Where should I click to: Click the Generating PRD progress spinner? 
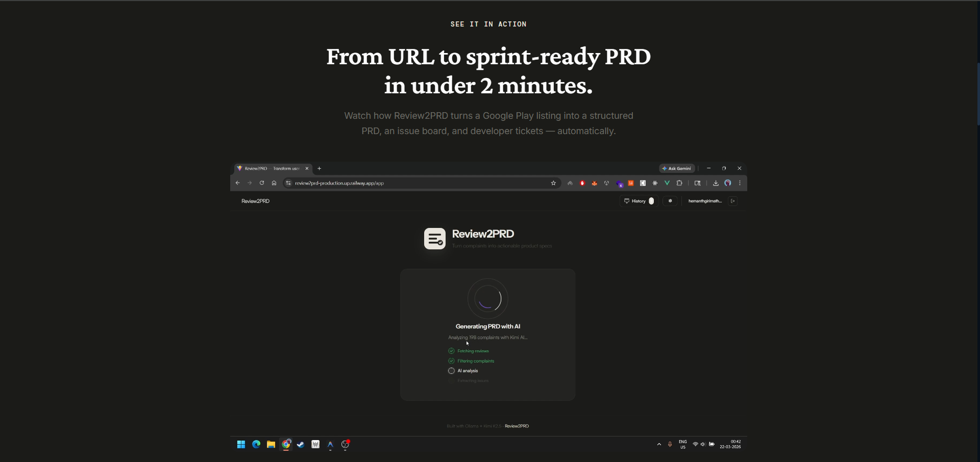(x=487, y=298)
